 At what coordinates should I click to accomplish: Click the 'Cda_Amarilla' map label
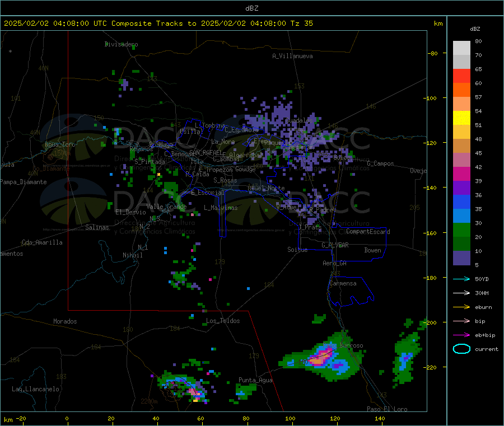(x=42, y=242)
